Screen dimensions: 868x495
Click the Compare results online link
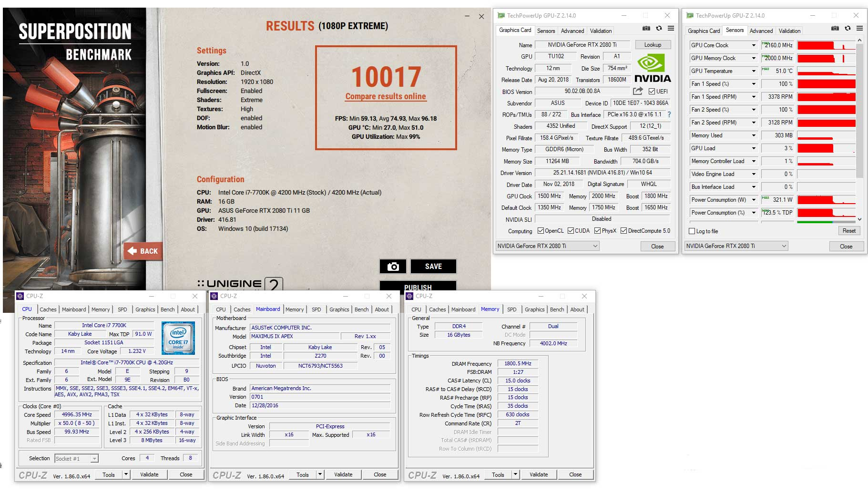click(385, 96)
